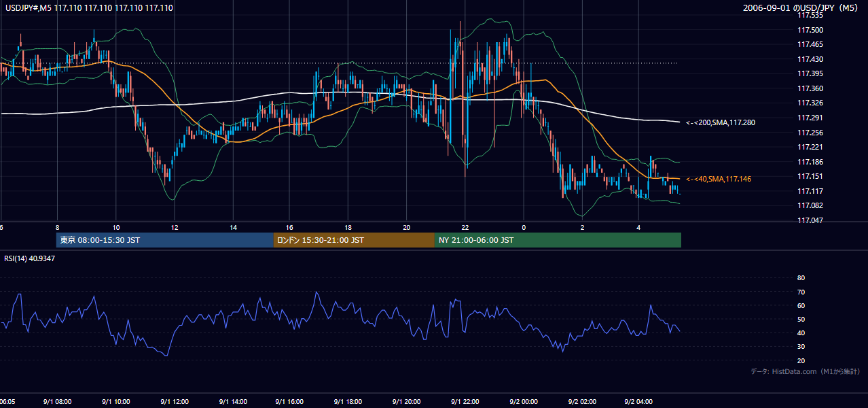868x408 pixels.
Task: Click the 9/1 16:00 time axis label
Action: (x=290, y=402)
